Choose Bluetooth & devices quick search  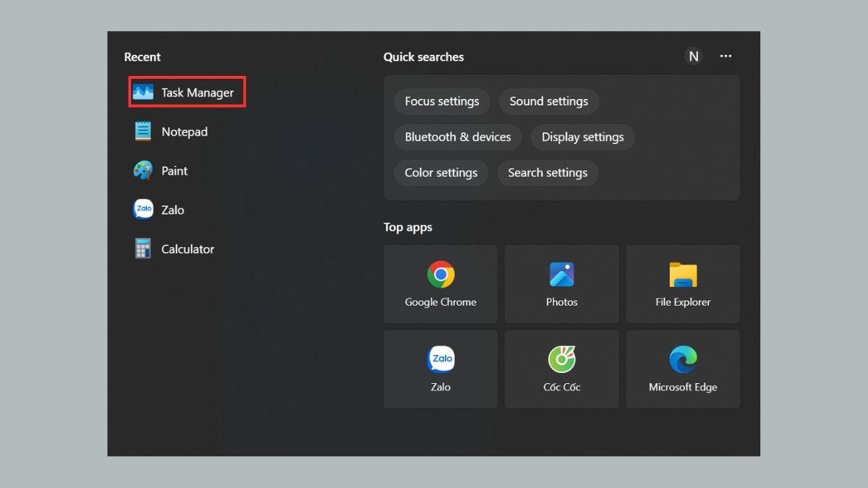click(x=458, y=137)
